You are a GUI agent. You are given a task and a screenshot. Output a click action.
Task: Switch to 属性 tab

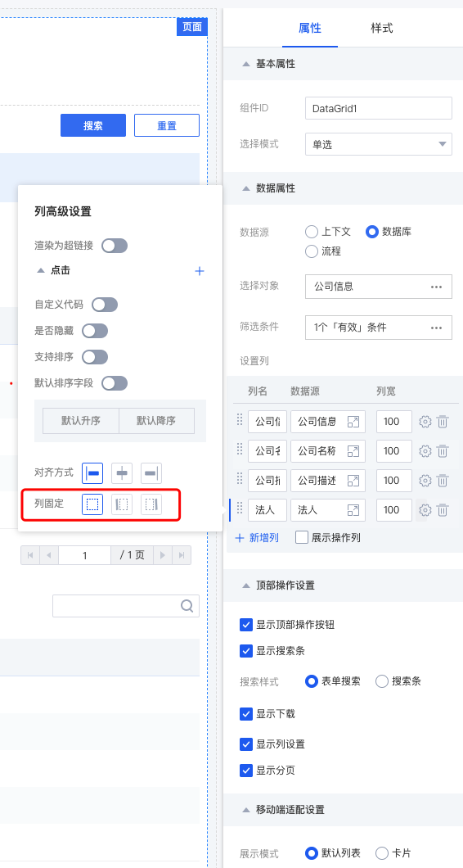coord(310,28)
